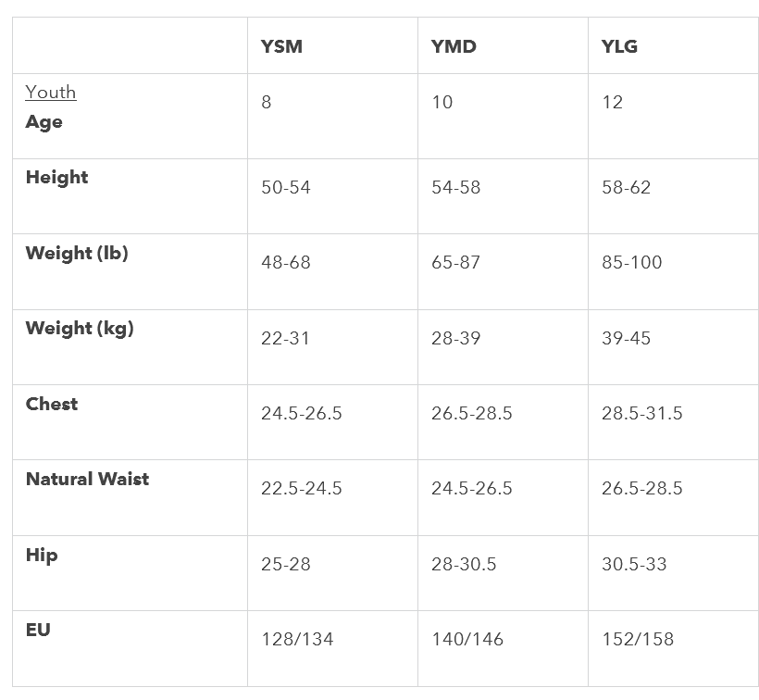759x700 pixels.
Task: Click the Height row label
Action: click(57, 177)
